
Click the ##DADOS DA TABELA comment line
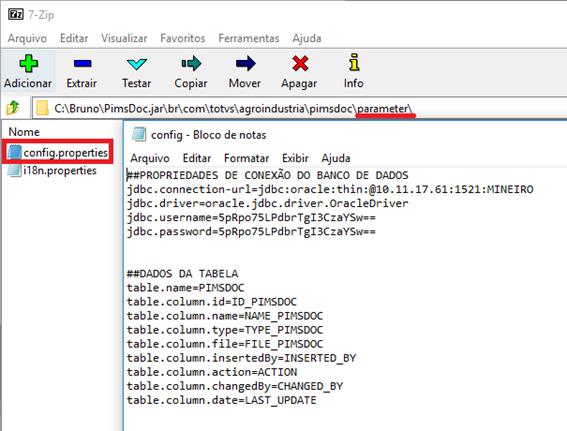pyautogui.click(x=182, y=273)
